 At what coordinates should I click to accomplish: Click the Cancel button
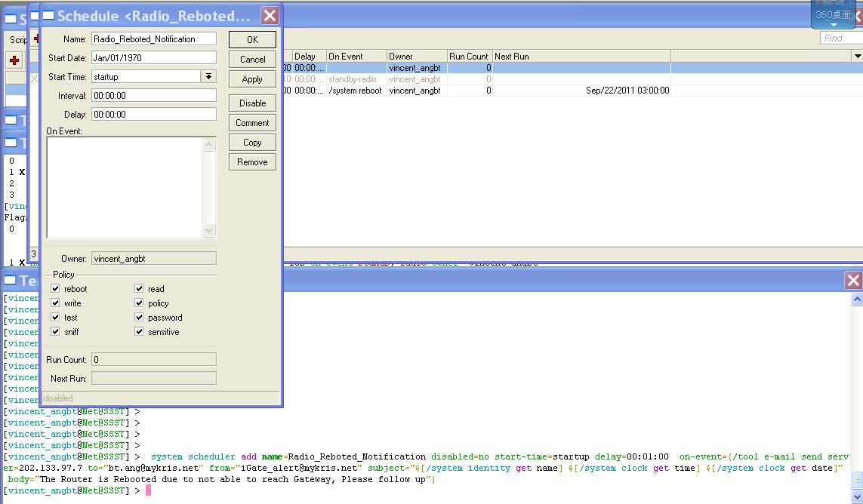252,60
